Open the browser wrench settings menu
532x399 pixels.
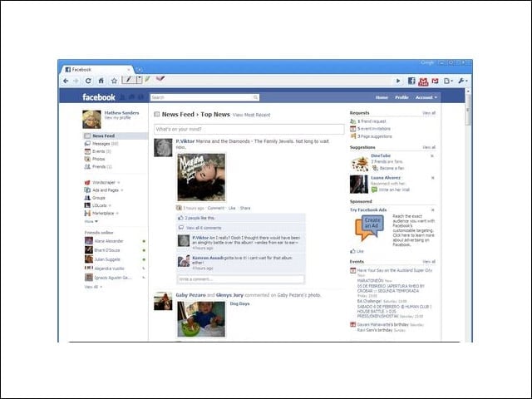(x=462, y=81)
